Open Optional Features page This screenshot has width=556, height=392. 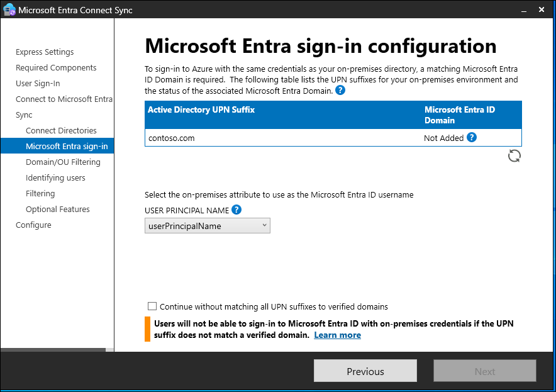[x=58, y=210]
